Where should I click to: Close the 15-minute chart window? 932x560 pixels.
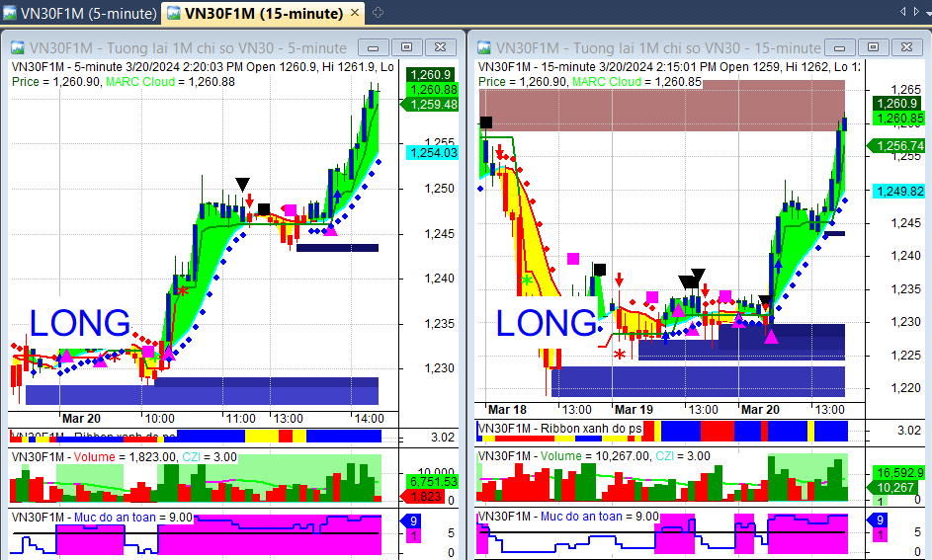point(907,47)
